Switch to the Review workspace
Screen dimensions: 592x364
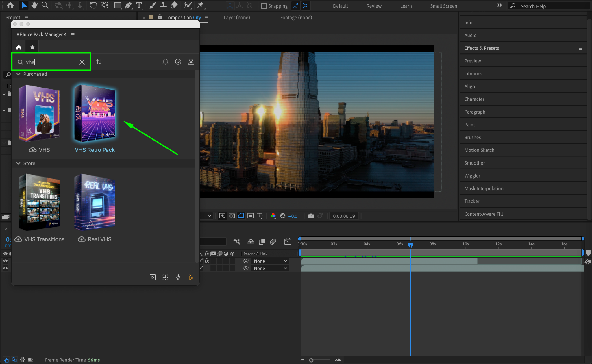pos(374,6)
